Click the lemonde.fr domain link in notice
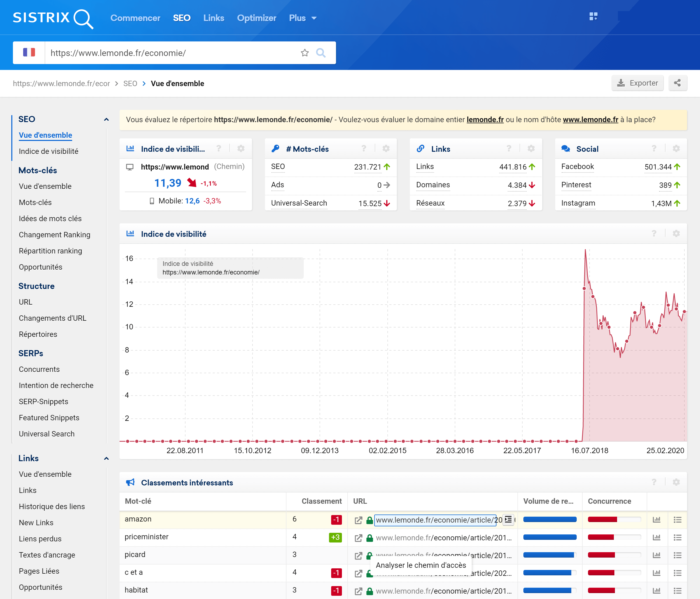This screenshot has height=599, width=700. (x=485, y=119)
